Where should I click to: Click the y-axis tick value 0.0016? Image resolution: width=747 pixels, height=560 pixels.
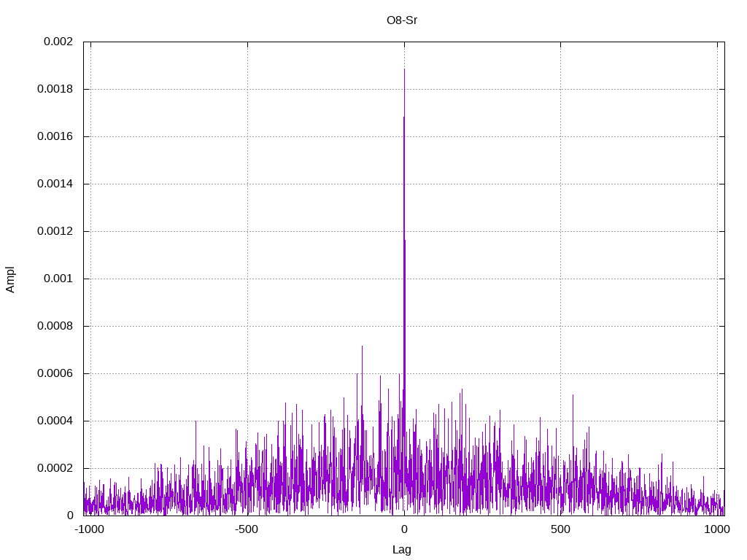(x=55, y=136)
